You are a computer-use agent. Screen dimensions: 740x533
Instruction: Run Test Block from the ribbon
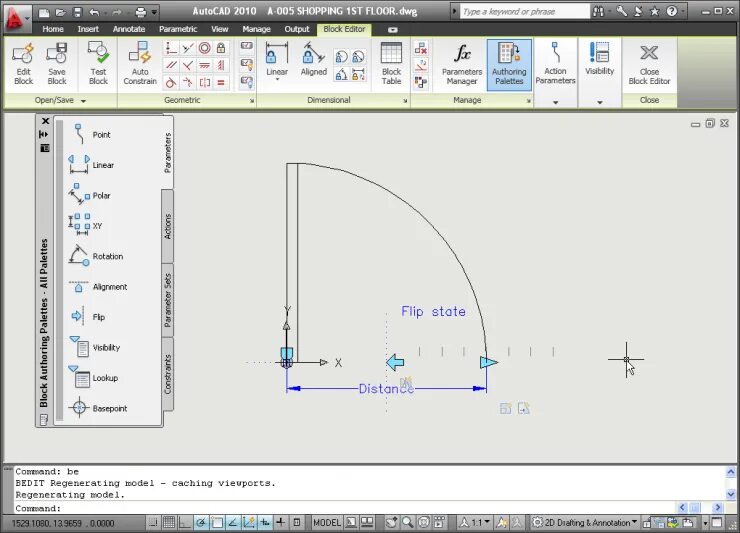98,64
